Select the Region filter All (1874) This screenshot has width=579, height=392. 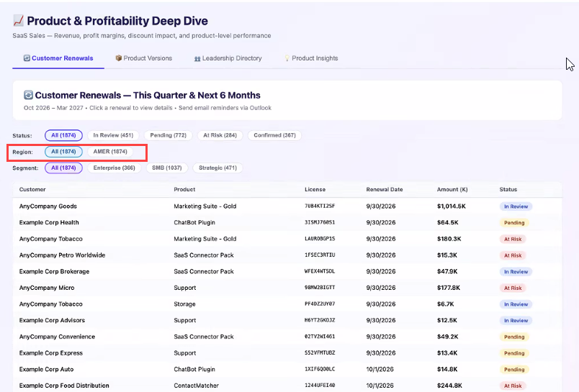[x=63, y=152]
